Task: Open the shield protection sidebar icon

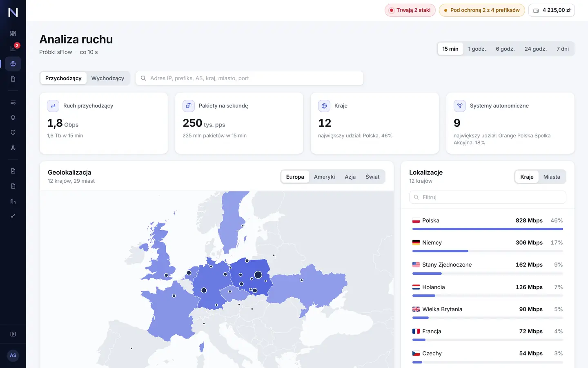Action: click(13, 132)
